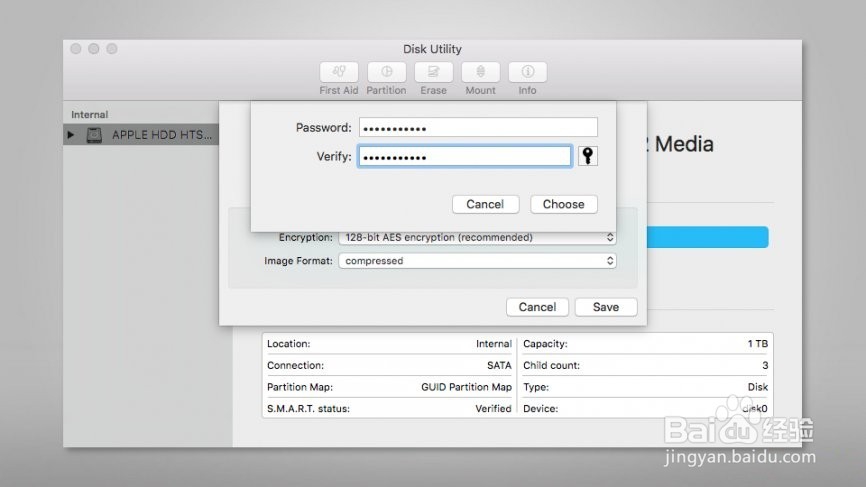
Task: Click the Partition toolbar icon
Action: tap(387, 72)
